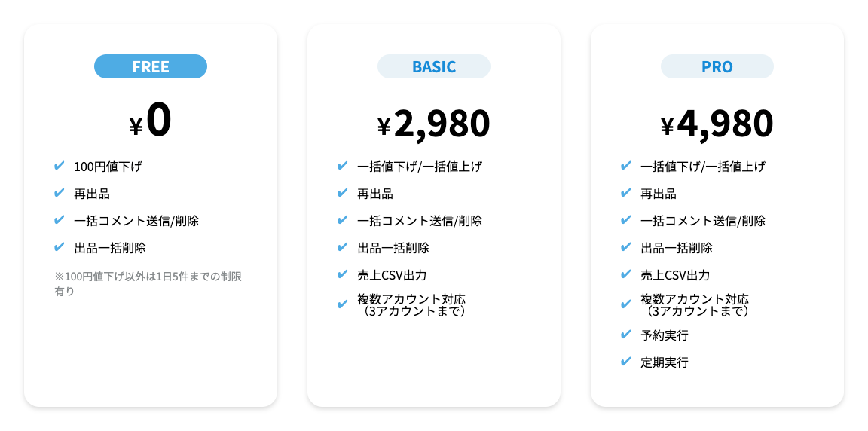Click checkmark beside 一括値下げ/一括値上げ in BASIC plan

343,166
